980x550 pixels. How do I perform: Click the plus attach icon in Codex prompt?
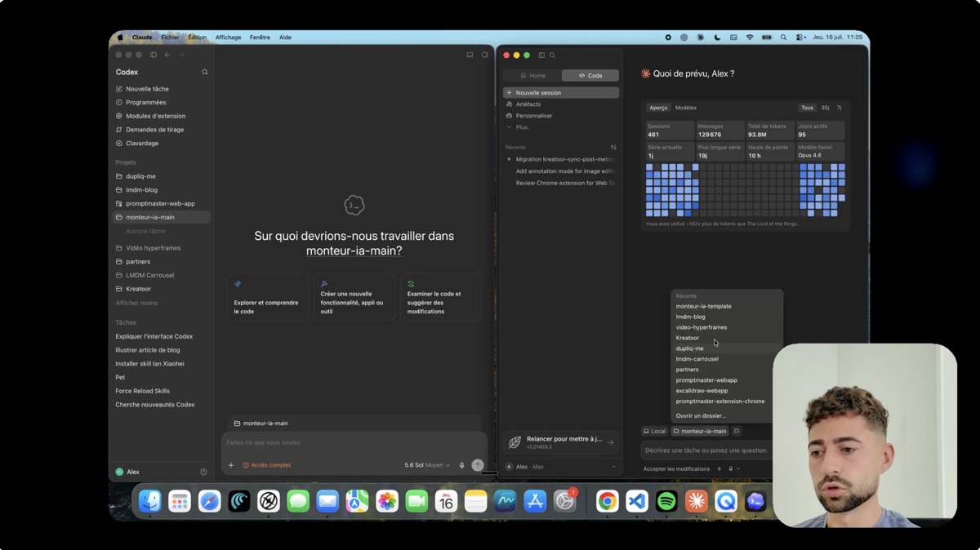click(231, 465)
